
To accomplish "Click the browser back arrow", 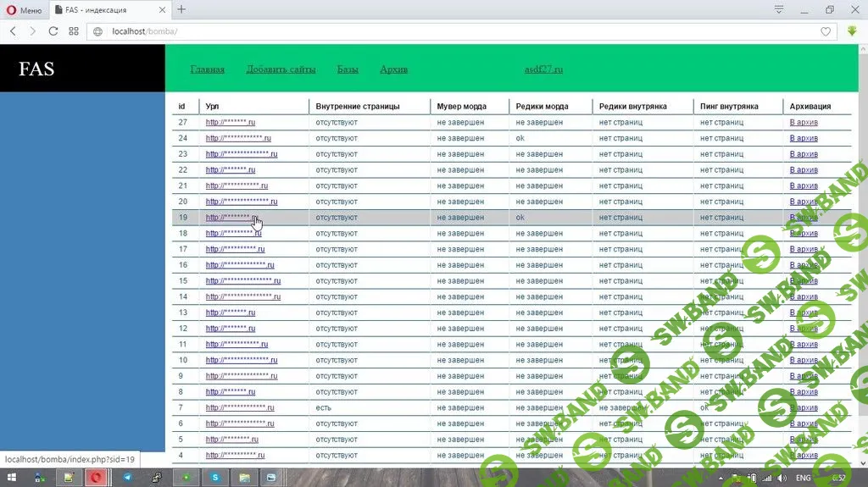I will (13, 31).
